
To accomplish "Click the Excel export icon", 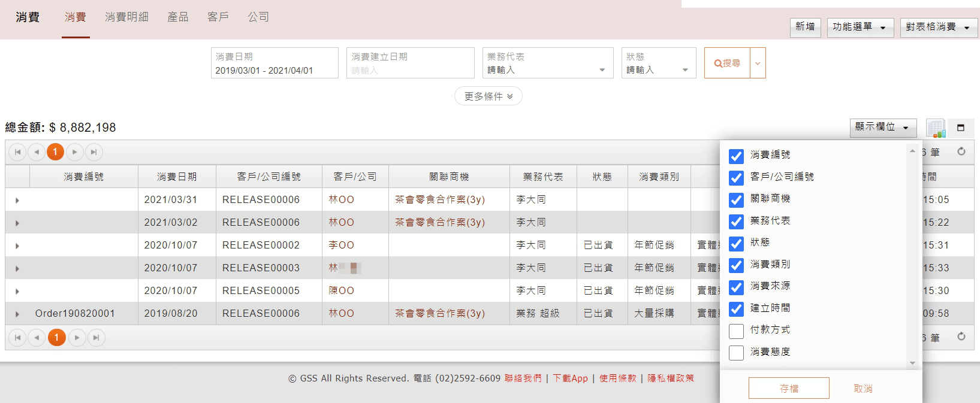I will [x=936, y=128].
